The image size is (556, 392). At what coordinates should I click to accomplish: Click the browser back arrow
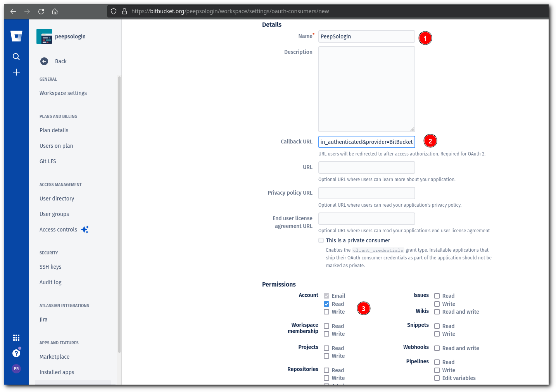click(13, 11)
